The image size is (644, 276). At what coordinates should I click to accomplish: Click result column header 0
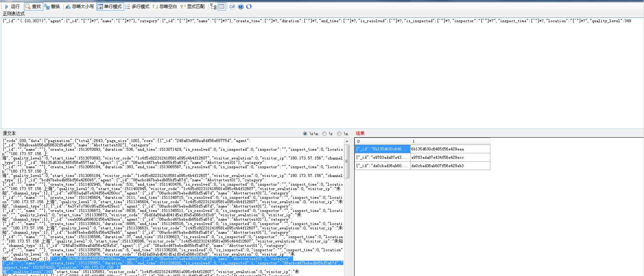[x=383, y=141]
